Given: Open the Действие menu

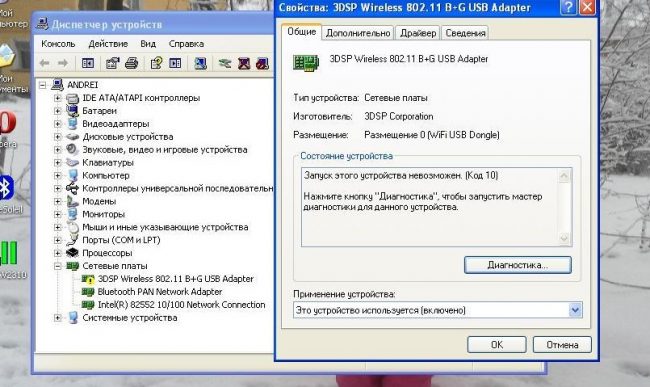Looking at the screenshot, I should (x=108, y=44).
